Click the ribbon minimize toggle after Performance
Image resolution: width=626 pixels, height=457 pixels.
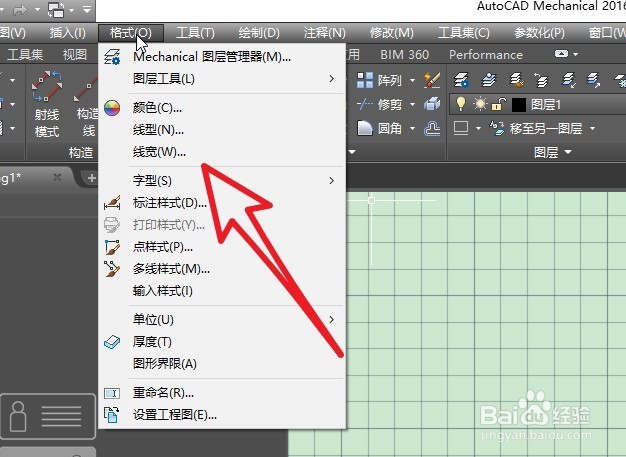[x=561, y=54]
